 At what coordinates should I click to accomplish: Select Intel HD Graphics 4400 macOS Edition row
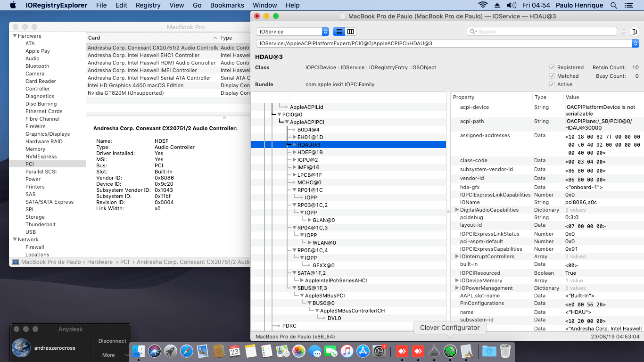[169, 85]
